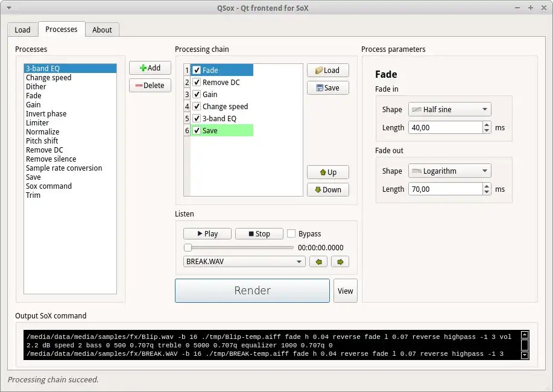Image resolution: width=553 pixels, height=392 pixels.
Task: Open the BREAK.WAV file dropdown
Action: pyautogui.click(x=244, y=262)
